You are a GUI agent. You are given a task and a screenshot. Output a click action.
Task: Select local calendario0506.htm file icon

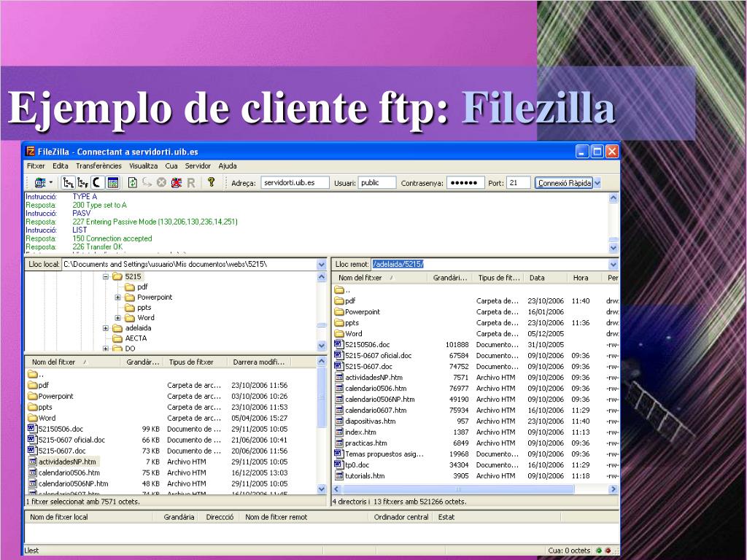pos(32,472)
